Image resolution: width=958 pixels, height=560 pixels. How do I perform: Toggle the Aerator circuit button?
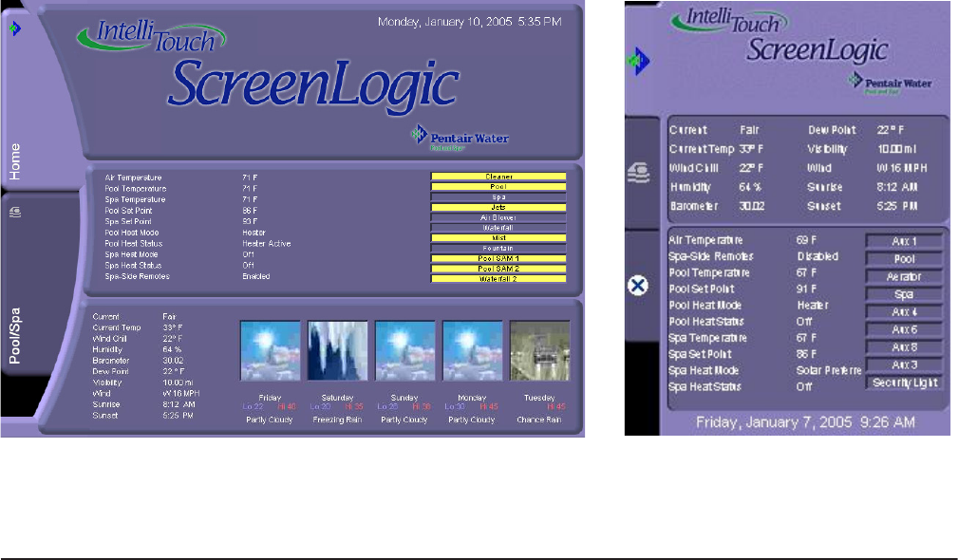(904, 276)
